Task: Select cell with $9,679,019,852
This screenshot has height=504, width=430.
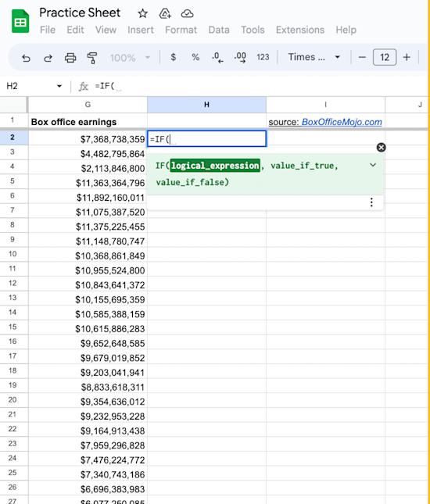Action: point(88,358)
